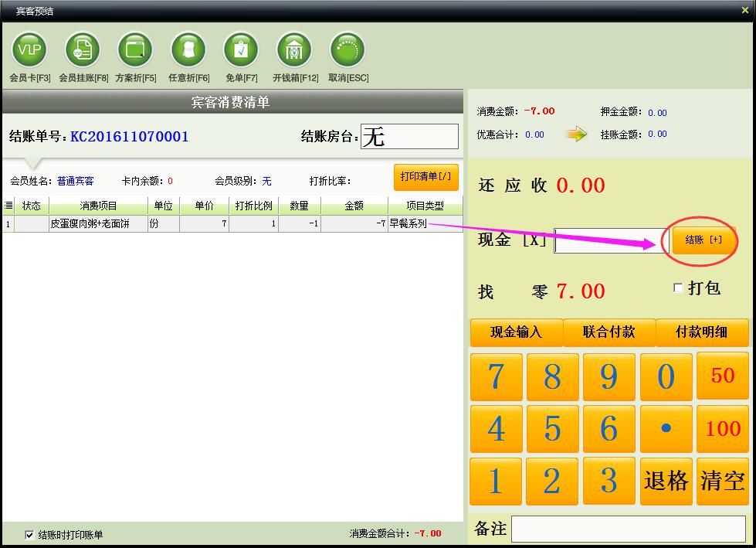Click the 金额 column header

(354, 206)
